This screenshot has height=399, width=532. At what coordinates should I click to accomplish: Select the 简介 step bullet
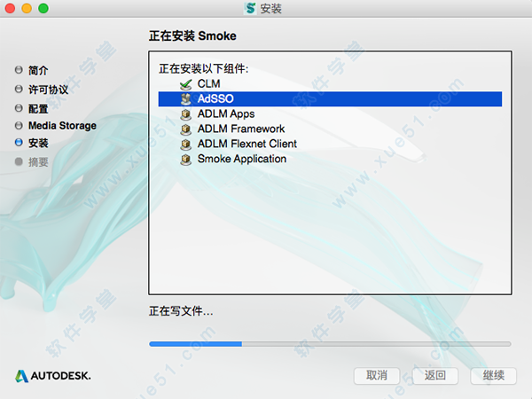pyautogui.click(x=19, y=70)
